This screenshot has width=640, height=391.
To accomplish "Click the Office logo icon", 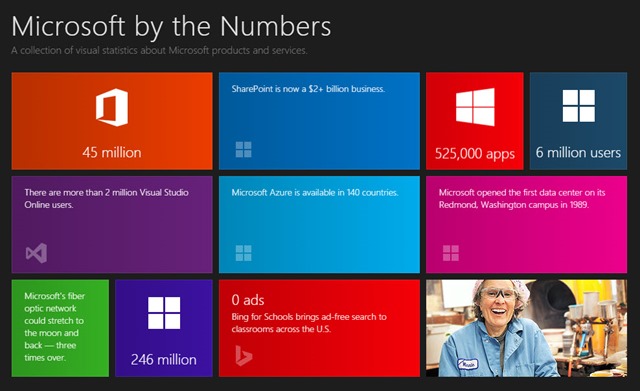I will tap(112, 107).
